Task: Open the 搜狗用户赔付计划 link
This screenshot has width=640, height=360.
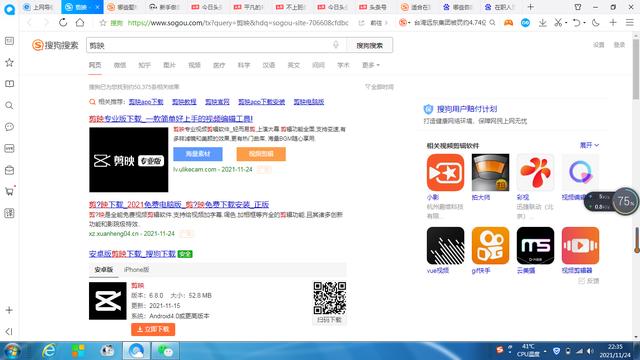Action: click(467, 109)
